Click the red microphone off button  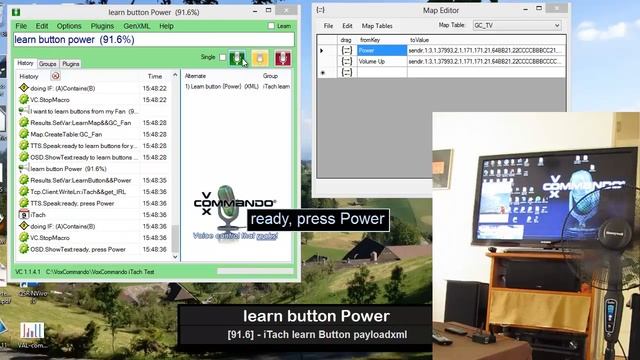(x=283, y=58)
